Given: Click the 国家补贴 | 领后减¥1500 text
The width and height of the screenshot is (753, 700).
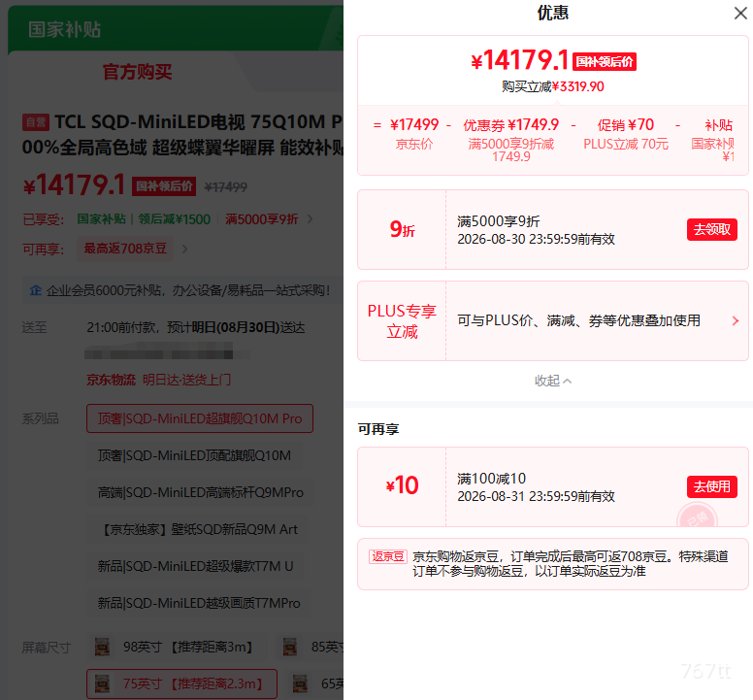Looking at the screenshot, I should click(144, 219).
